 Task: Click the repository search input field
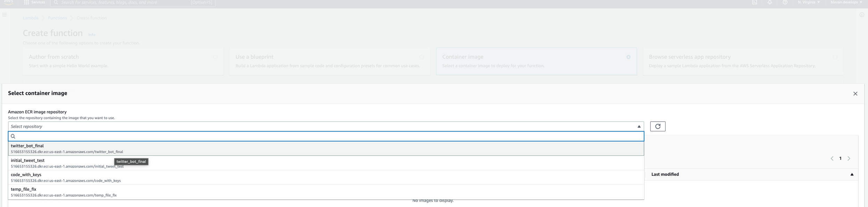tap(326, 136)
